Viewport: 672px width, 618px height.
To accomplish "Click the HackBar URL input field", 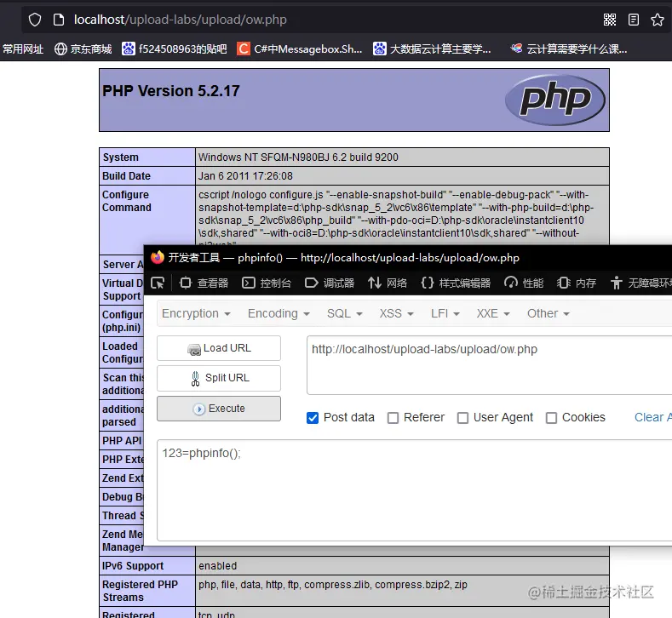I will (x=489, y=365).
